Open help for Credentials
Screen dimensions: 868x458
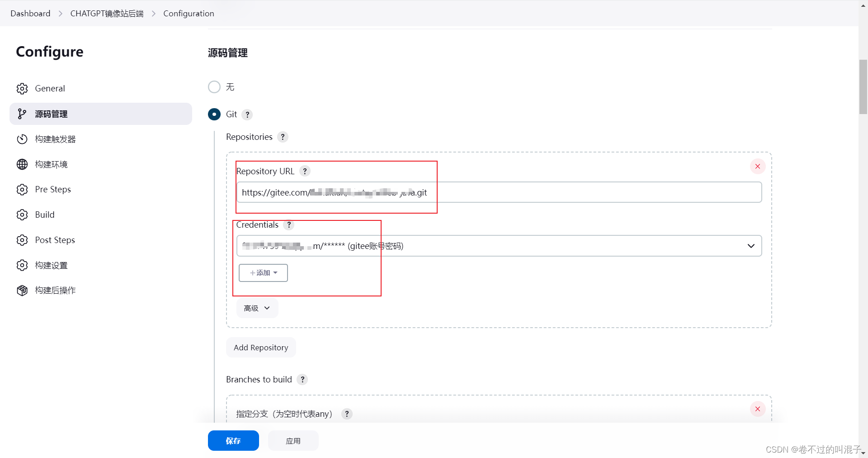coord(289,225)
